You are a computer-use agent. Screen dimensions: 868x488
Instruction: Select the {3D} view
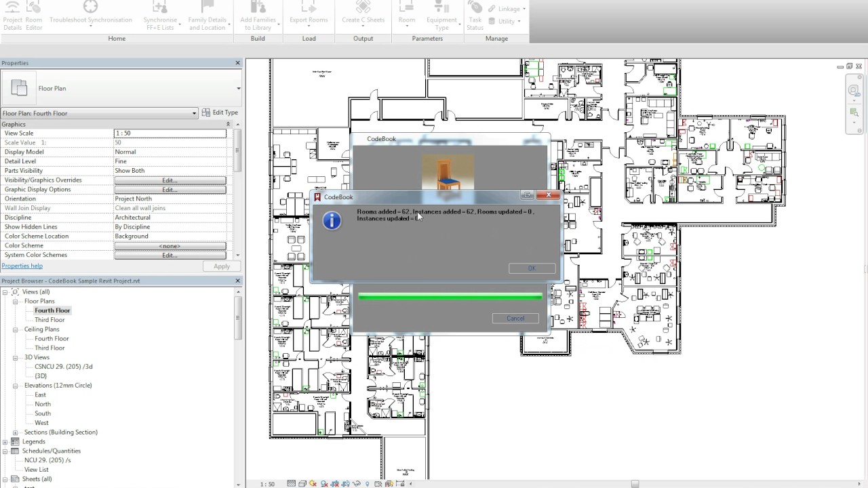click(41, 376)
